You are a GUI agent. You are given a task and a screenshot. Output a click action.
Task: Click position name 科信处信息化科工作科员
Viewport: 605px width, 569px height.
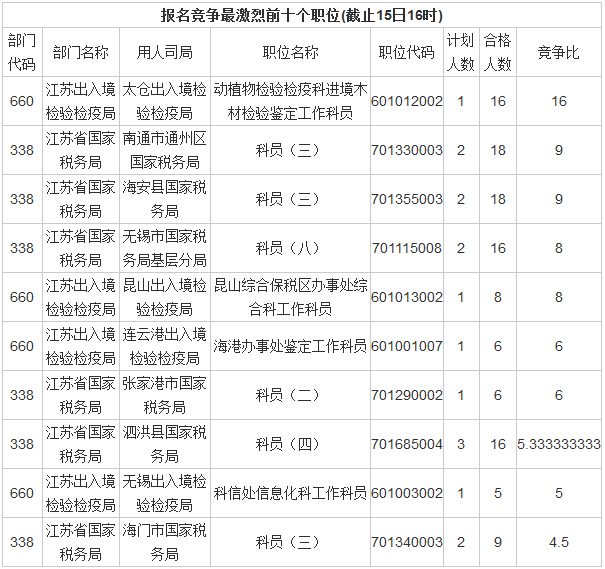click(290, 493)
